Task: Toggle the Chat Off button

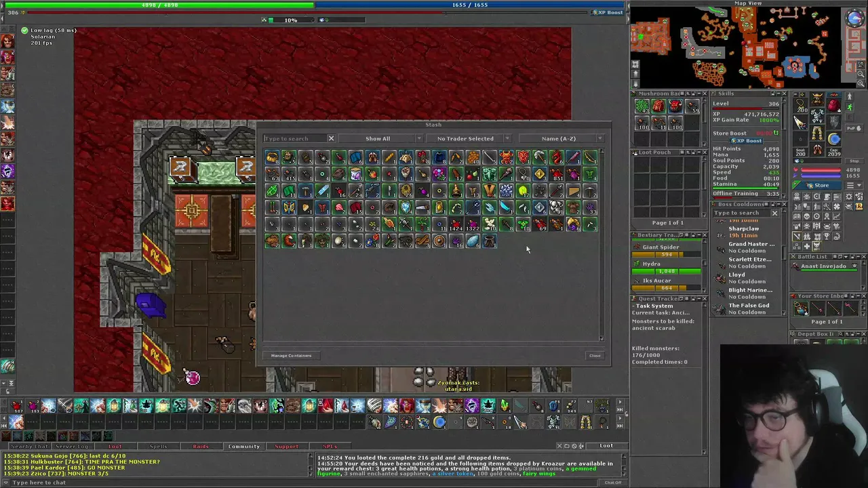Action: point(613,483)
